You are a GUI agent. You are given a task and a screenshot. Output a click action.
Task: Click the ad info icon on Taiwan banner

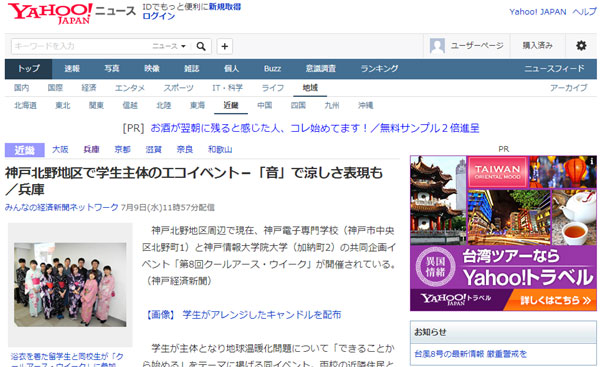tap(592, 161)
